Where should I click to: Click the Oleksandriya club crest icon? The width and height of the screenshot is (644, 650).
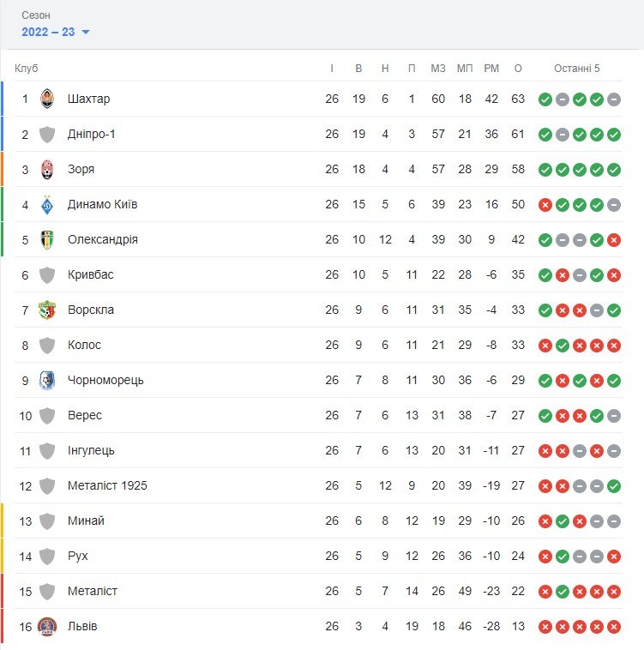point(47,239)
